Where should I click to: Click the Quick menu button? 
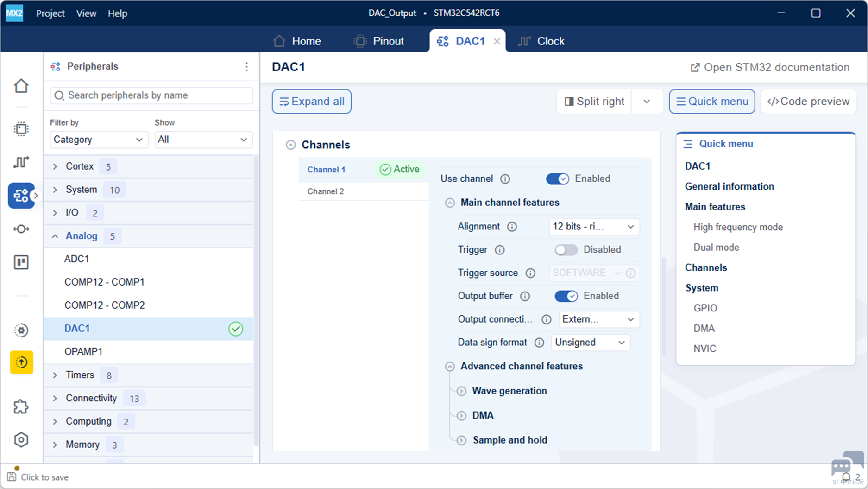pos(712,102)
